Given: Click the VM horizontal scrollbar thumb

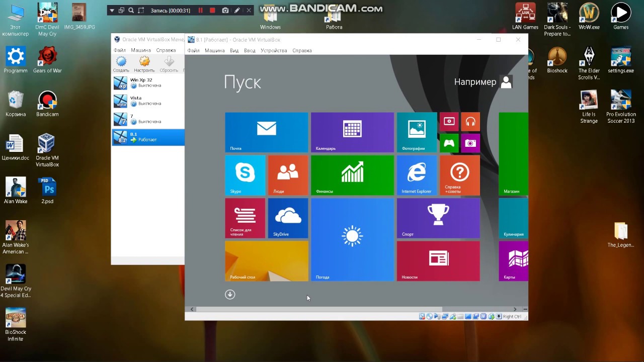Looking at the screenshot, I should click(319, 309).
